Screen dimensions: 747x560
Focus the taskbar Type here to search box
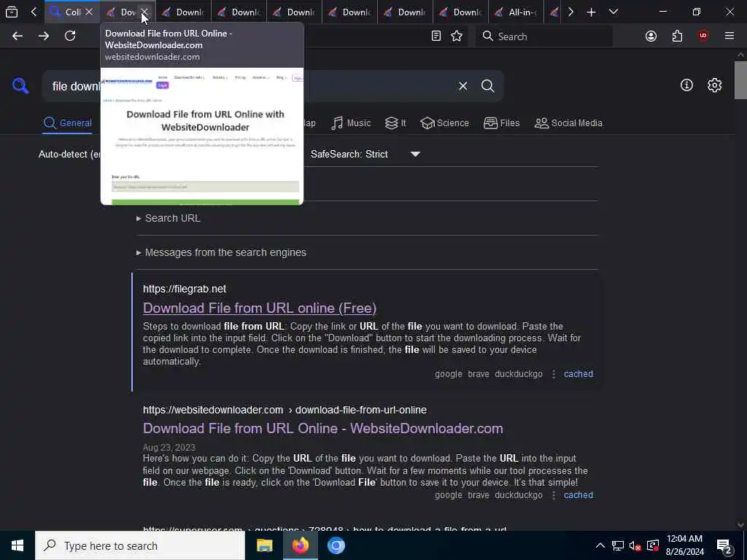pos(140,545)
